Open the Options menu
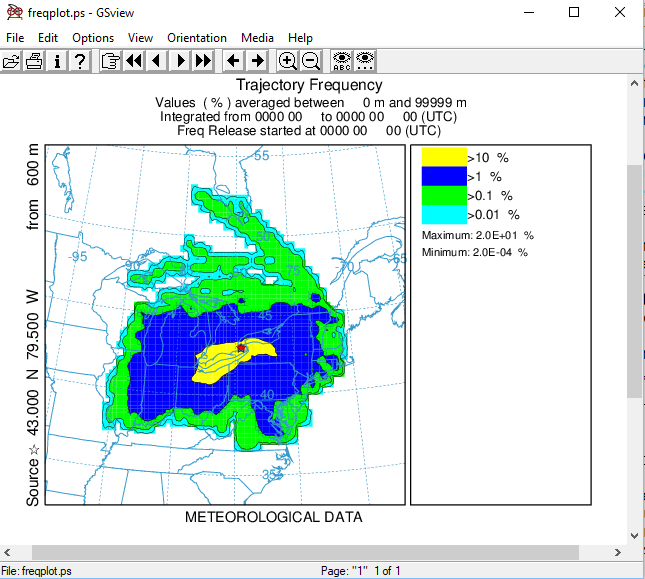645x579 pixels. [x=93, y=38]
